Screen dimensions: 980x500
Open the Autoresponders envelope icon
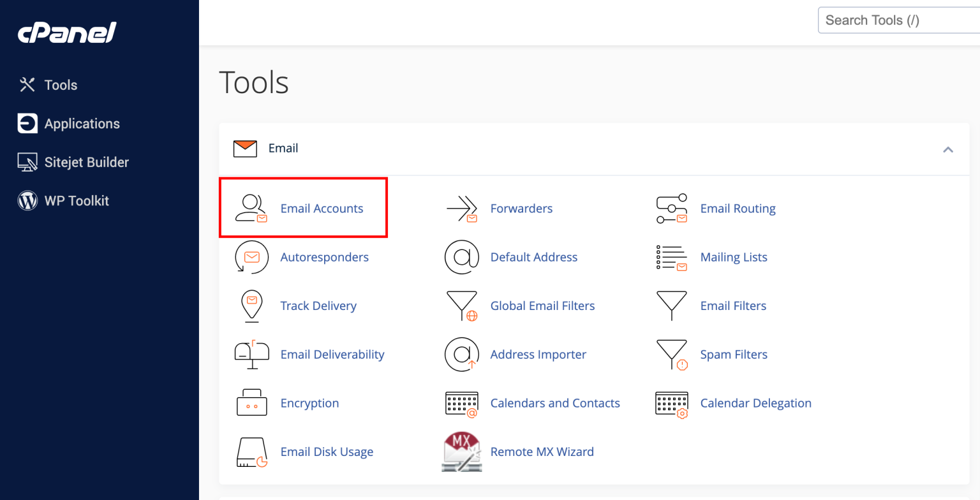252,257
